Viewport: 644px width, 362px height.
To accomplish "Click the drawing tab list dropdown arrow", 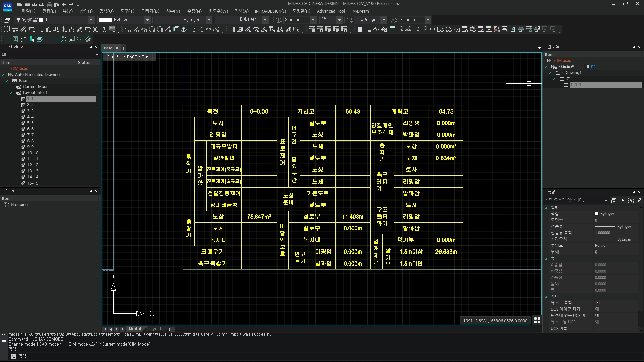I will click(539, 48).
